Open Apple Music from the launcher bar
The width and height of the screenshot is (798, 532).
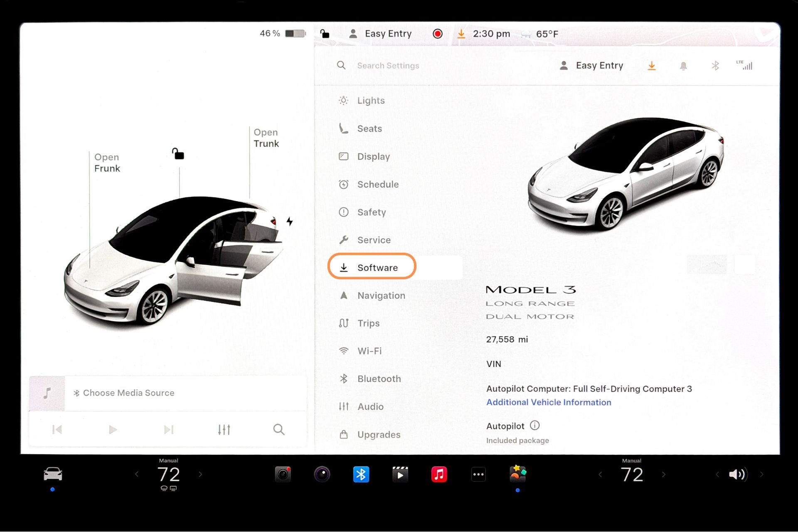[439, 474]
